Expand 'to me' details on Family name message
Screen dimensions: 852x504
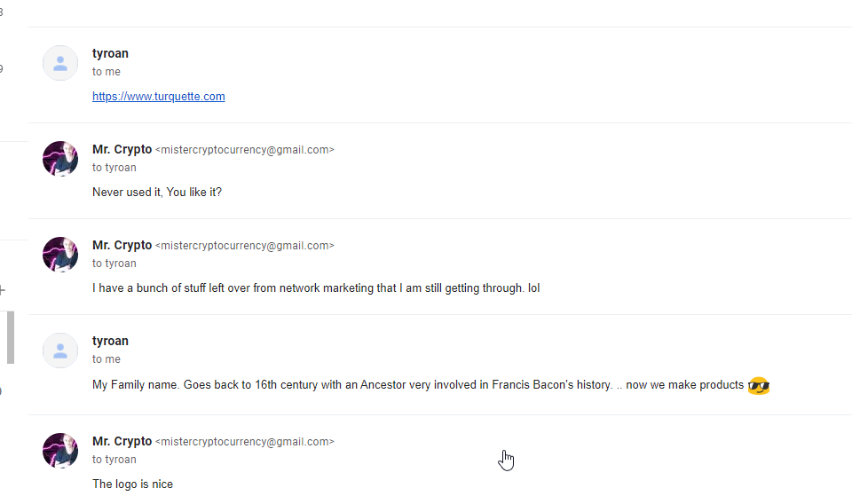pyautogui.click(x=106, y=359)
